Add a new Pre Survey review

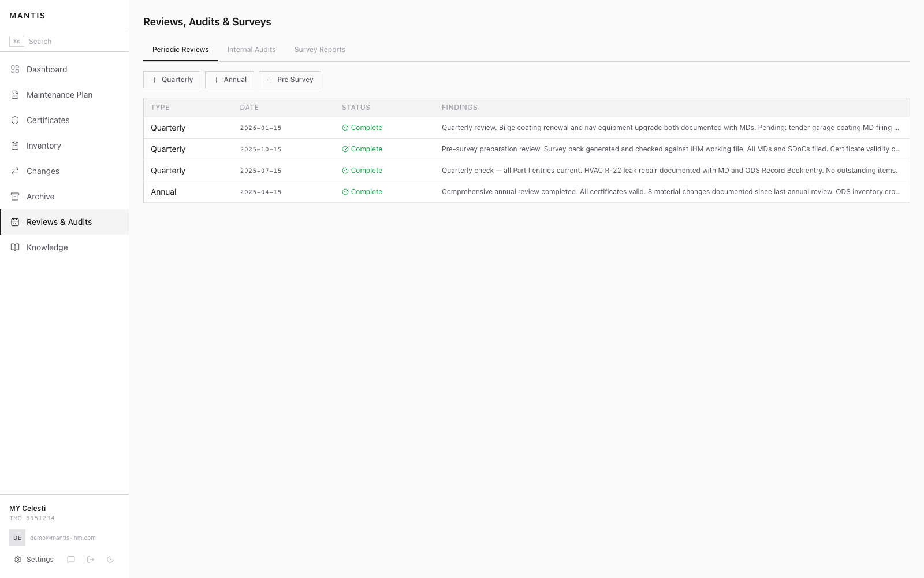pos(290,80)
